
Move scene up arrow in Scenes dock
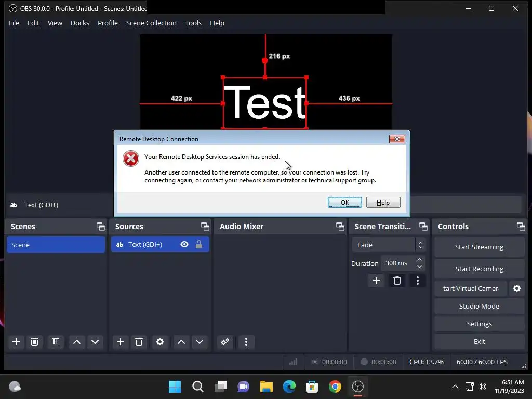(77, 342)
